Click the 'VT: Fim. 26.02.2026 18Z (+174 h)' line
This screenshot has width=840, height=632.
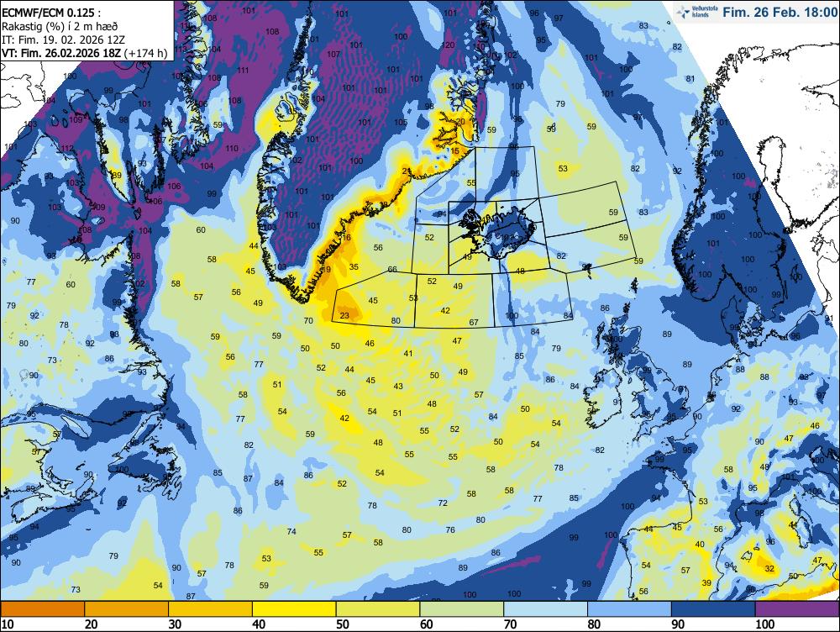85,53
